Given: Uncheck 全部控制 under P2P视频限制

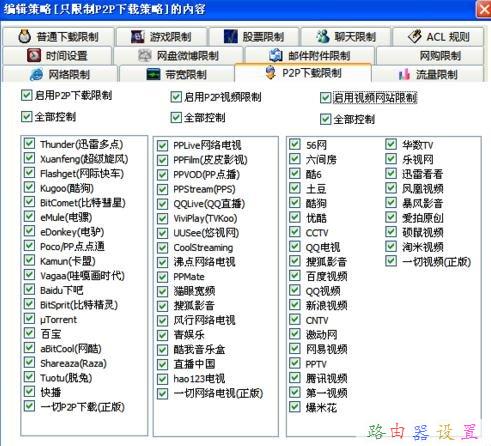Looking at the screenshot, I should 176,117.
